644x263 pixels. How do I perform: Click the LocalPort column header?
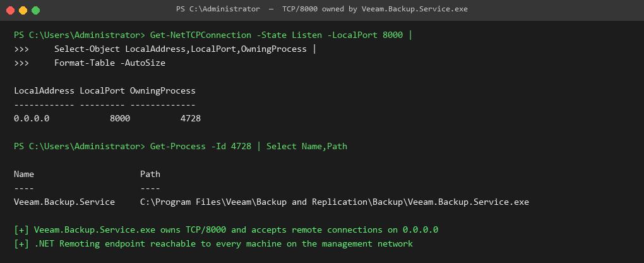102,91
